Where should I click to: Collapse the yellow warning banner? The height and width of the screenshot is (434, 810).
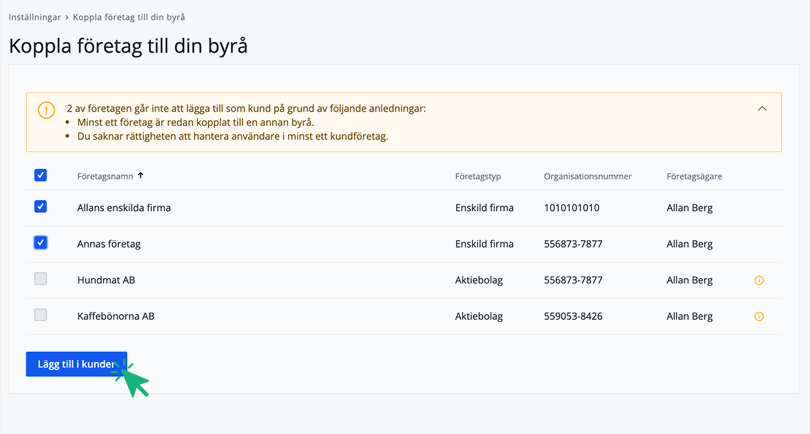point(762,108)
